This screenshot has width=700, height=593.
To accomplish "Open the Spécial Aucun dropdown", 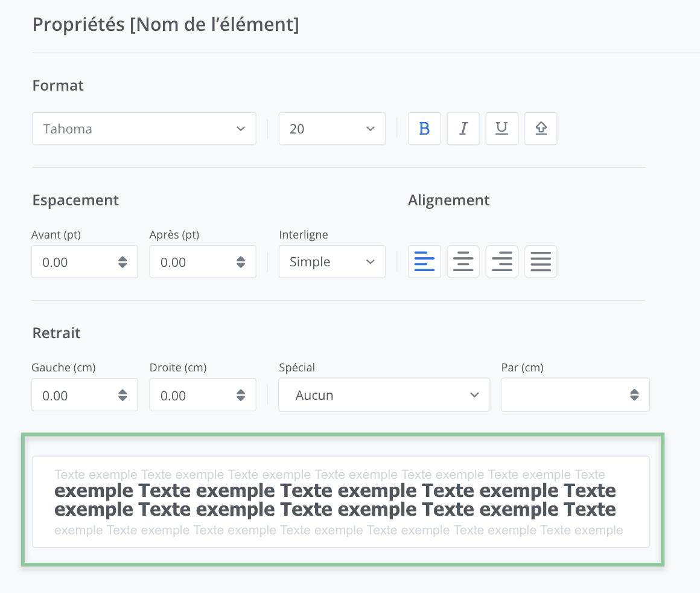I will click(384, 395).
